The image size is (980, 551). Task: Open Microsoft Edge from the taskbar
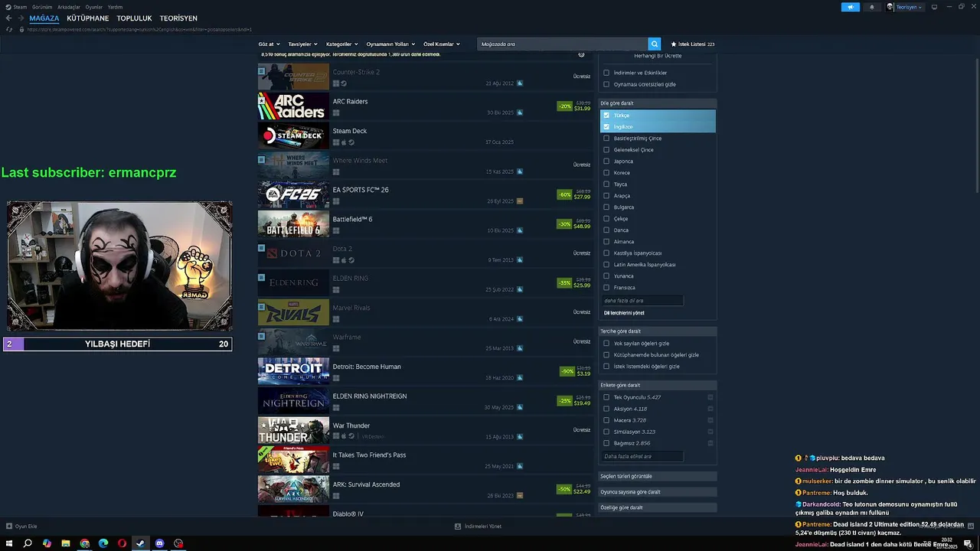[103, 543]
